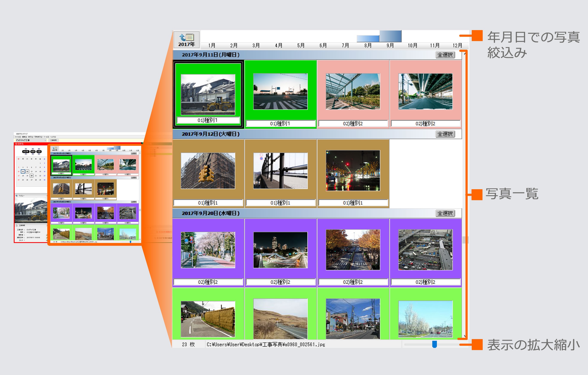Screen dimensions: 588x375
Task: Select the bulldozer factory thumbnail in enlarged list
Action: click(x=208, y=94)
